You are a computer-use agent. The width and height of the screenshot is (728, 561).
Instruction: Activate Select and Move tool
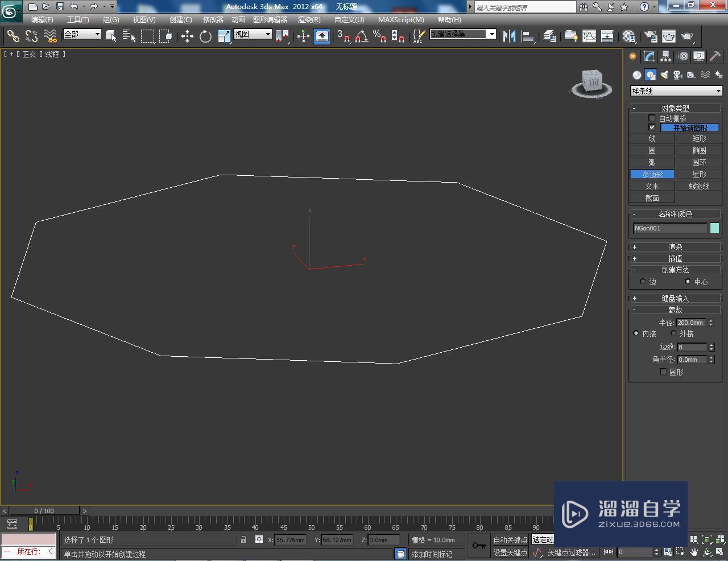point(187,36)
